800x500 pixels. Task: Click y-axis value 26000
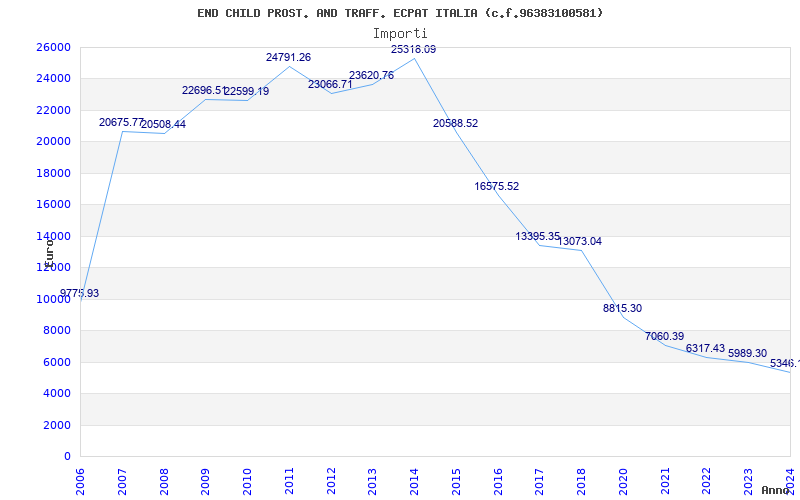pos(53,47)
